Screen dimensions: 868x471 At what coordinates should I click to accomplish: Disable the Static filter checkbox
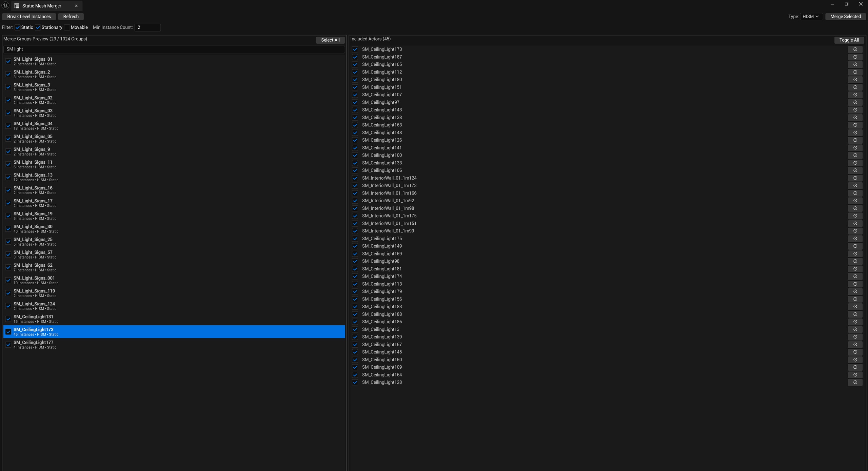point(18,27)
